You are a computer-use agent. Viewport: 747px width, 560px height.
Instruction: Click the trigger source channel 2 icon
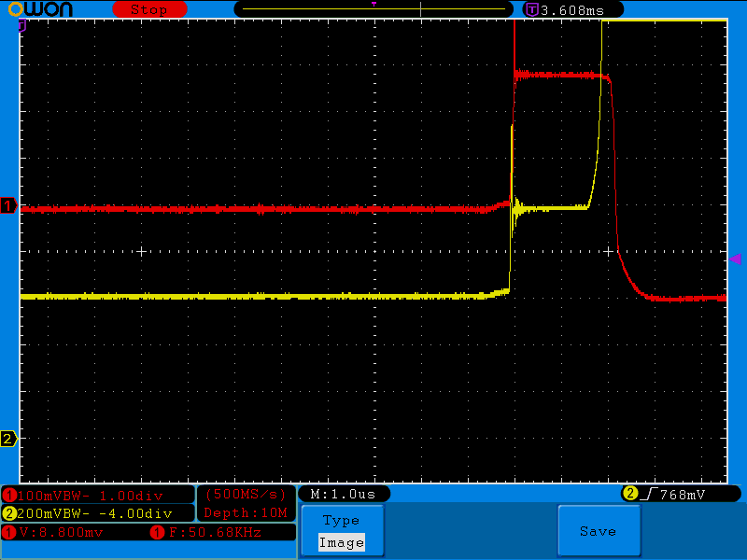(629, 494)
